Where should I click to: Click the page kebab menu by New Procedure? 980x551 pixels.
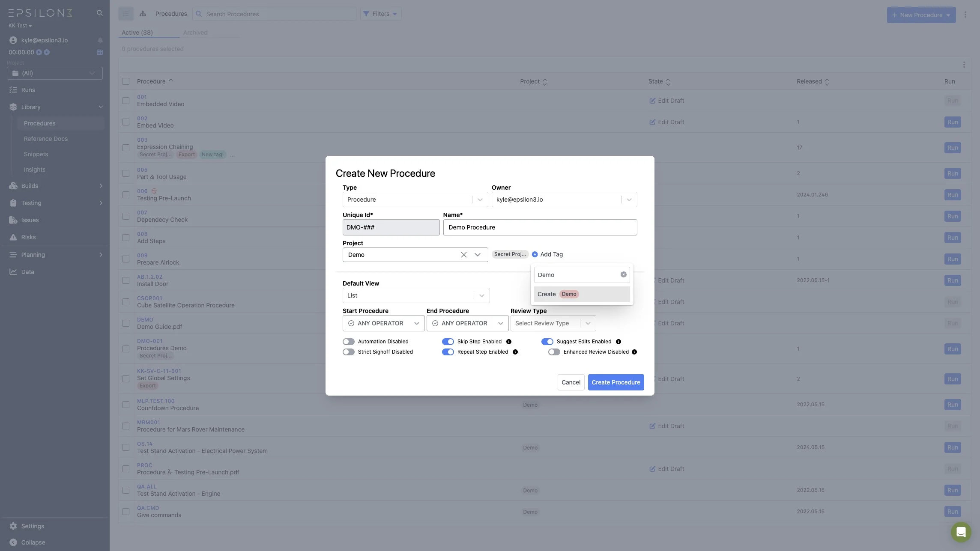pos(965,15)
